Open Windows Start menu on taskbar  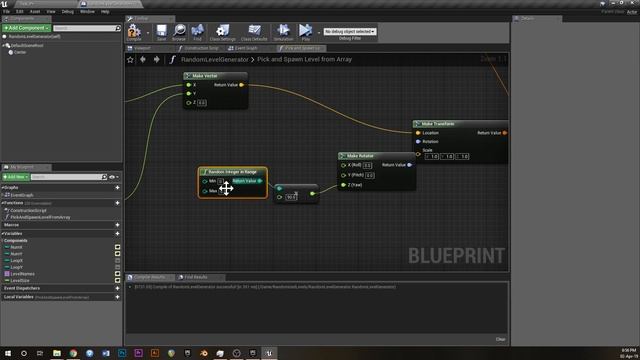click(8, 353)
